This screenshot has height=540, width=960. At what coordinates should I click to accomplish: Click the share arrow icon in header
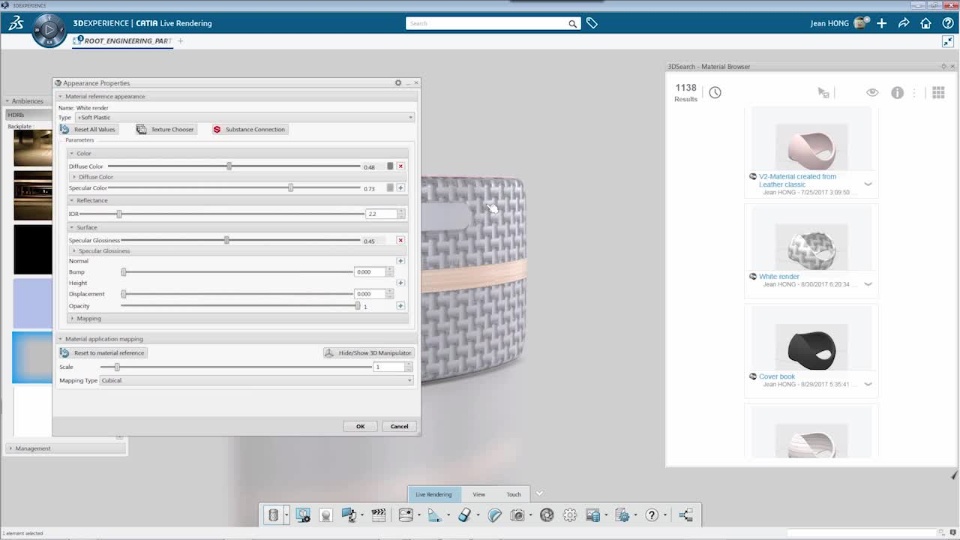click(x=904, y=23)
